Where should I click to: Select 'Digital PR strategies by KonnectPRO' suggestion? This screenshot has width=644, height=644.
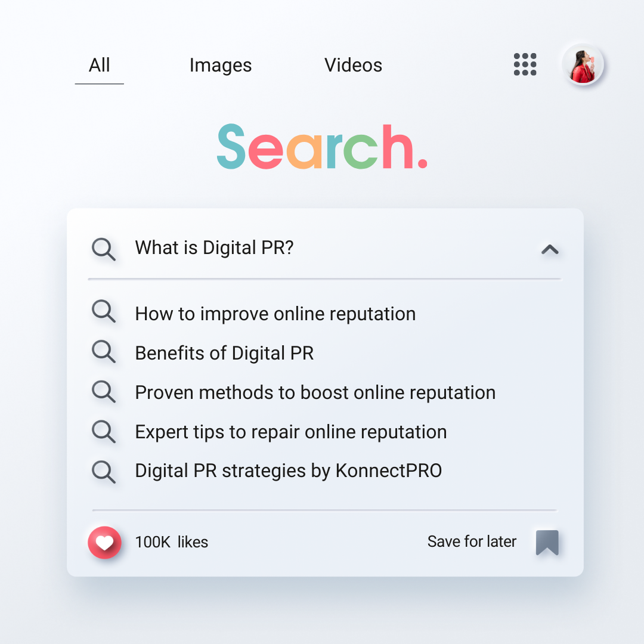pos(288,470)
